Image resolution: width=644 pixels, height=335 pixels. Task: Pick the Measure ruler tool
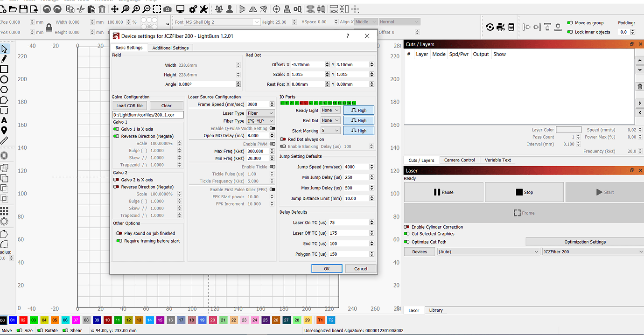(x=4, y=140)
